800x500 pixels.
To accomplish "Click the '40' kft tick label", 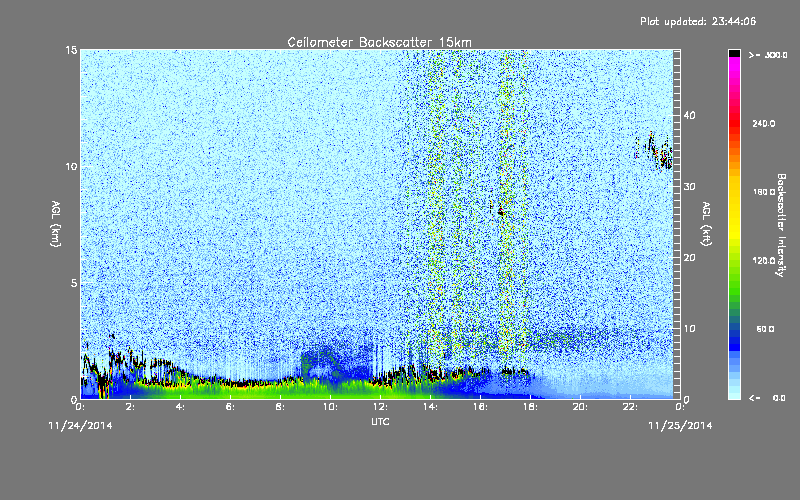I will 689,115.
